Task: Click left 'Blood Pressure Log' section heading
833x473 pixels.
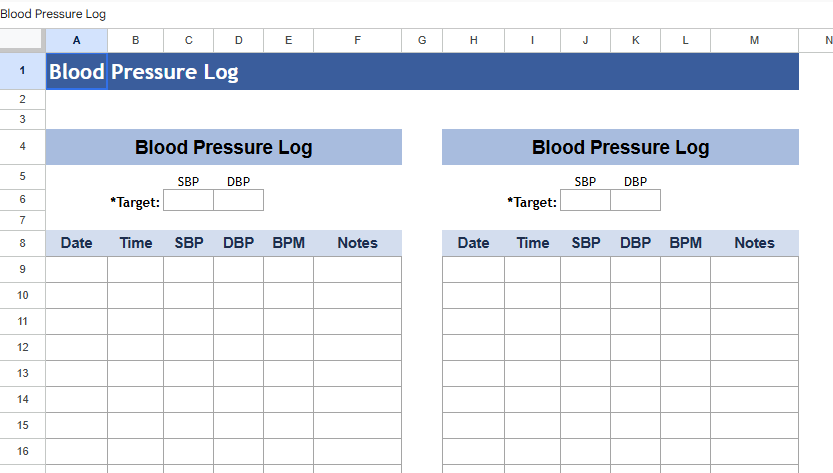Action: [224, 148]
